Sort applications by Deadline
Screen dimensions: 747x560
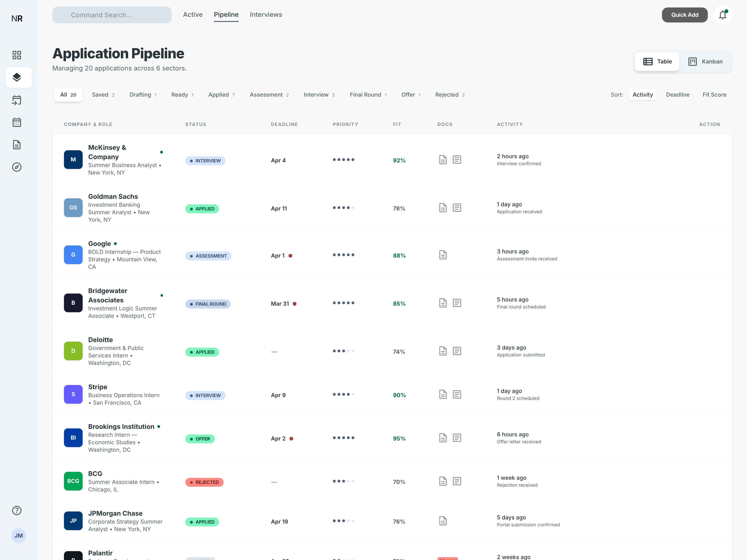point(677,94)
